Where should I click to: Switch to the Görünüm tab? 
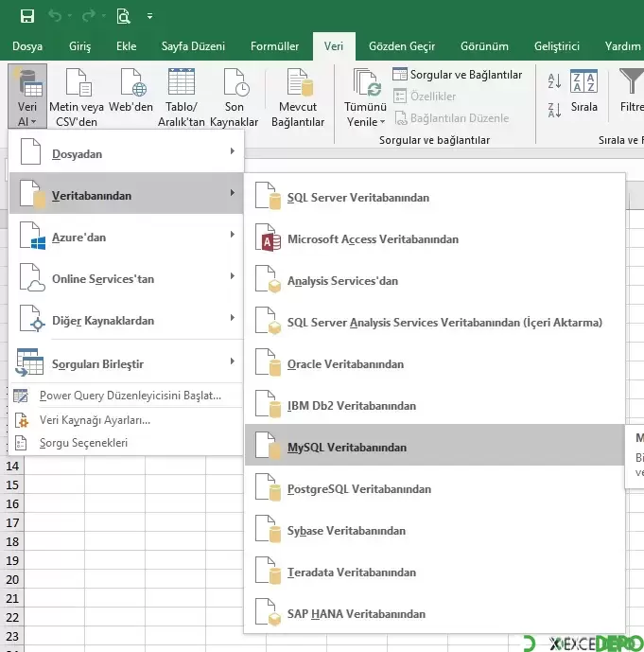[484, 46]
